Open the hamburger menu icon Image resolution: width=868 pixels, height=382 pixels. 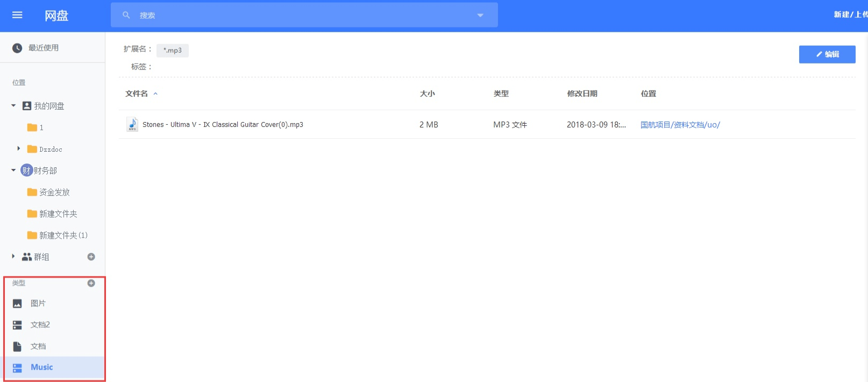click(17, 15)
